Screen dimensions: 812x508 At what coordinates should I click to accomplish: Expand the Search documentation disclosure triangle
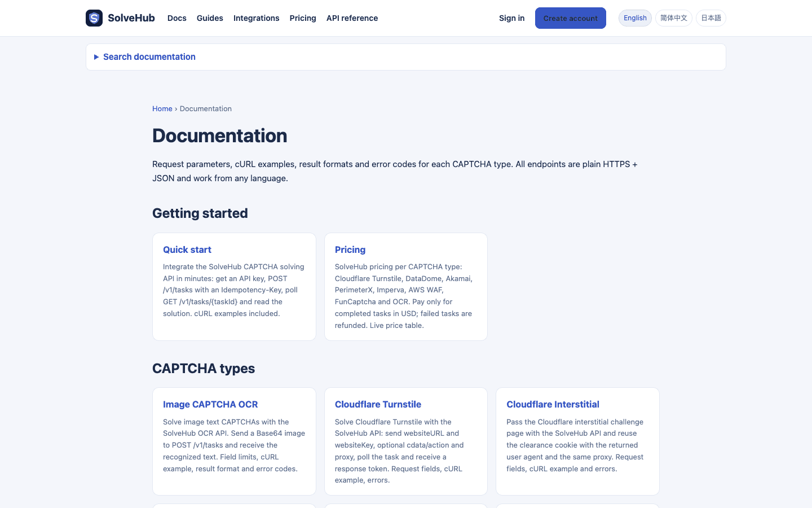point(96,57)
